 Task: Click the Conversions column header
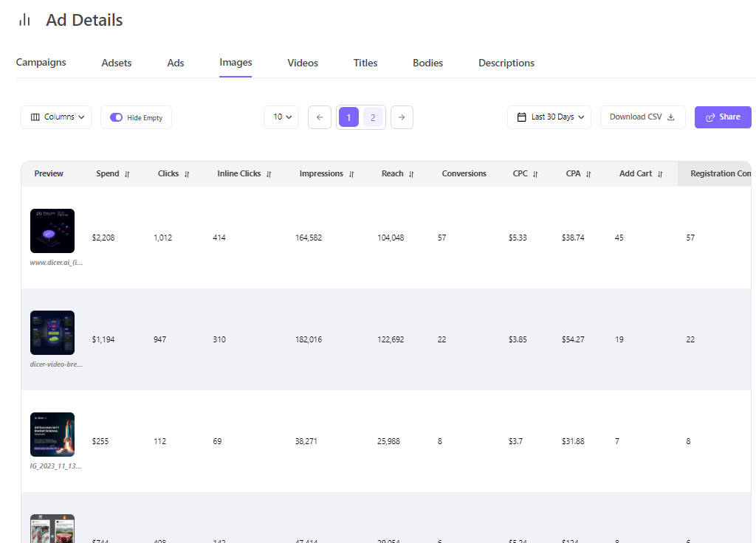(464, 173)
